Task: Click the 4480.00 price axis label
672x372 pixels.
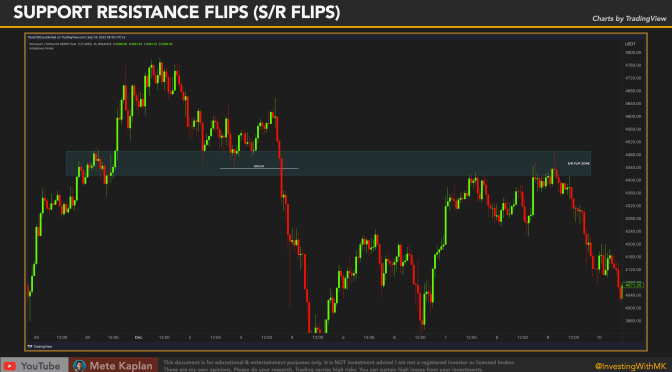Action: (x=633, y=154)
